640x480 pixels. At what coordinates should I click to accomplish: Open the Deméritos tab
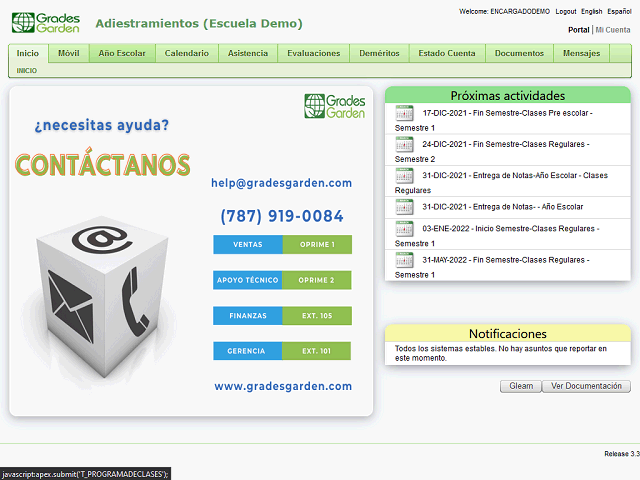[379, 53]
